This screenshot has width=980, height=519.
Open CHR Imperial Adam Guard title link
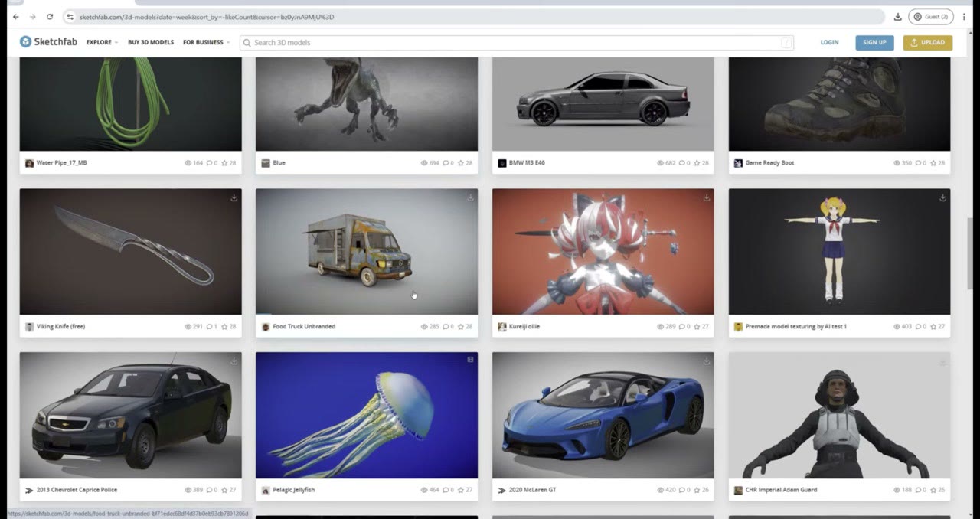781,490
